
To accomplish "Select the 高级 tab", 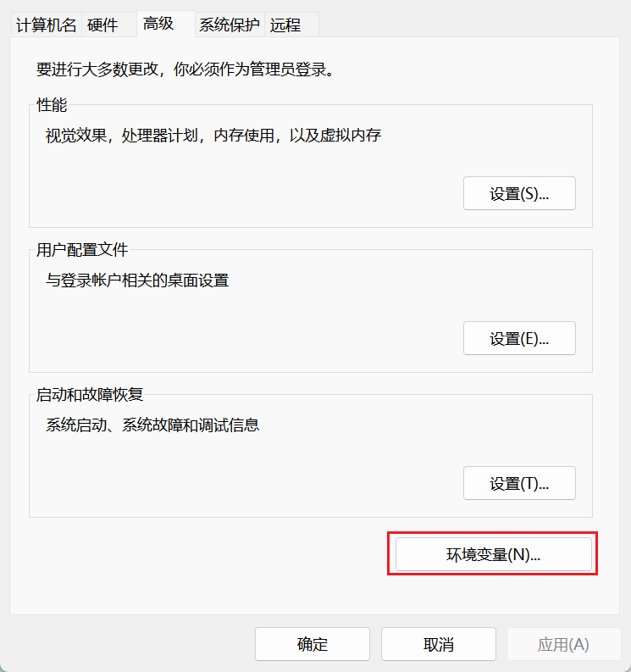I will point(158,24).
